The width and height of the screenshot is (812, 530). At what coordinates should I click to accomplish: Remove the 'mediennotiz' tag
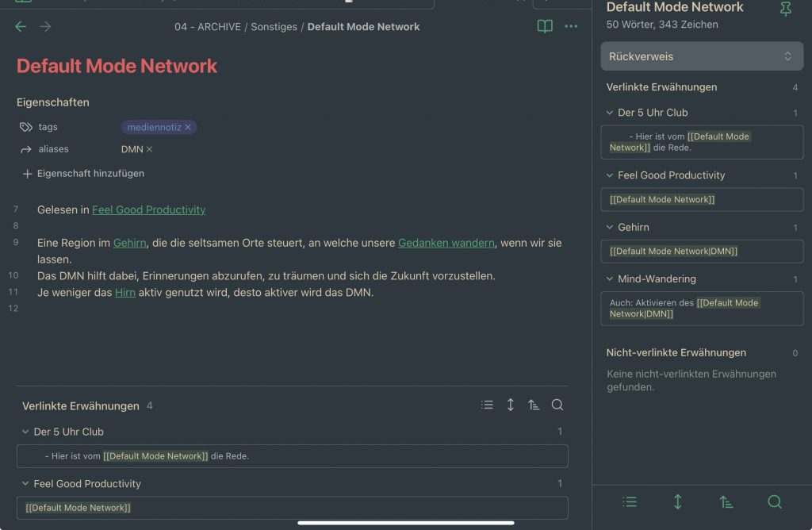pyautogui.click(x=188, y=127)
